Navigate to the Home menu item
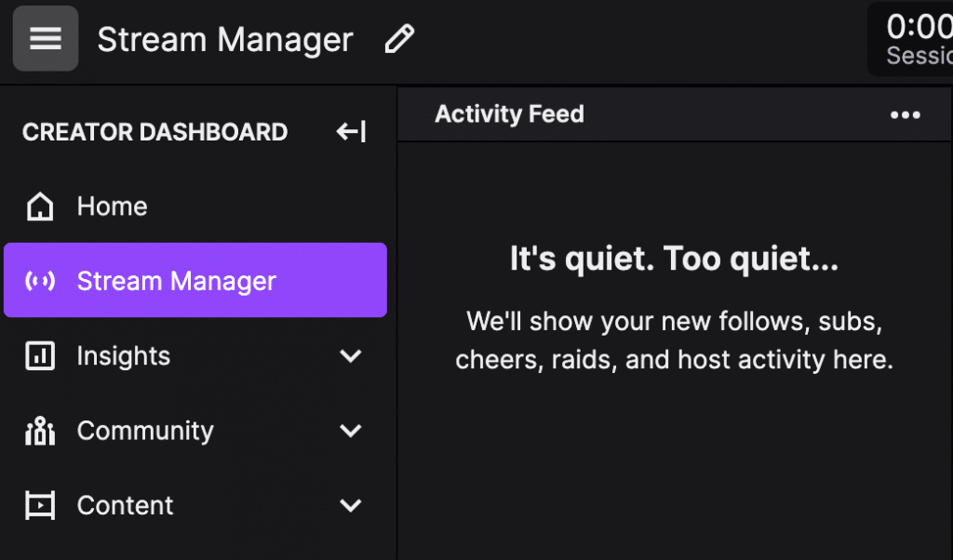 coord(112,206)
